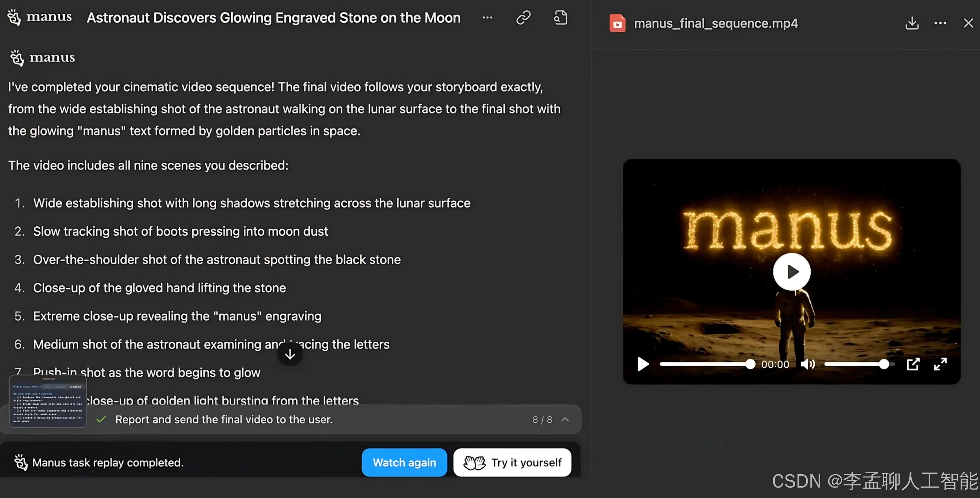Screen dimensions: 980x498
Task: Mute the video with speaker icon
Action: pyautogui.click(x=807, y=364)
